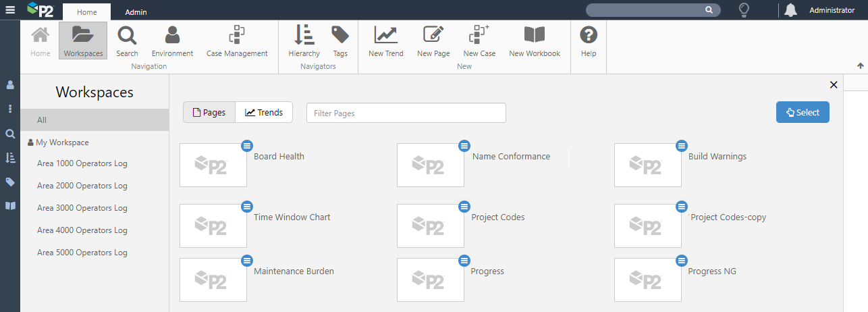This screenshot has width=868, height=312.
Task: Open the Help ribbon button
Action: point(589,41)
